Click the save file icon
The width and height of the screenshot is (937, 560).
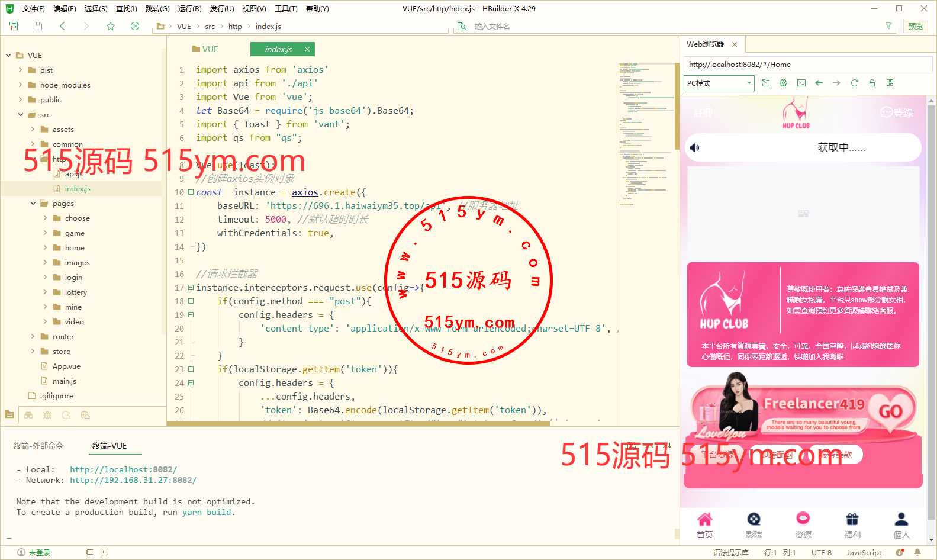click(x=38, y=26)
